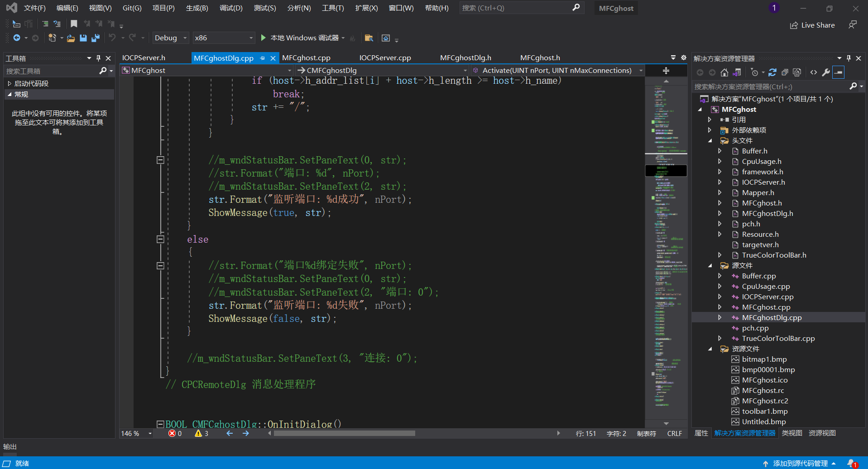Click the Find in Files icon
Image resolution: width=868 pixels, height=469 pixels.
coord(369,38)
